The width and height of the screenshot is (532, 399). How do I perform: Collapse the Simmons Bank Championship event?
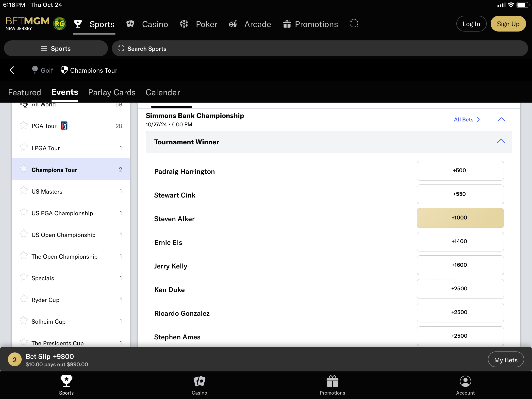tap(501, 120)
